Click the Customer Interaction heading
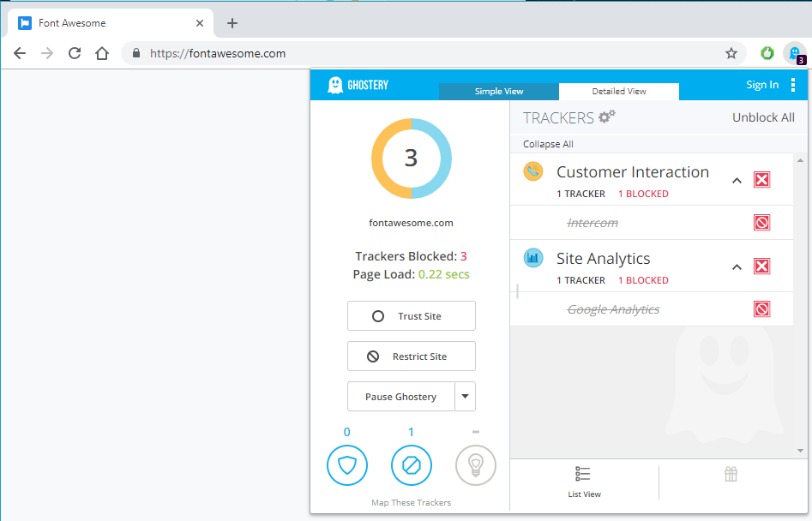The image size is (812, 521). click(633, 171)
